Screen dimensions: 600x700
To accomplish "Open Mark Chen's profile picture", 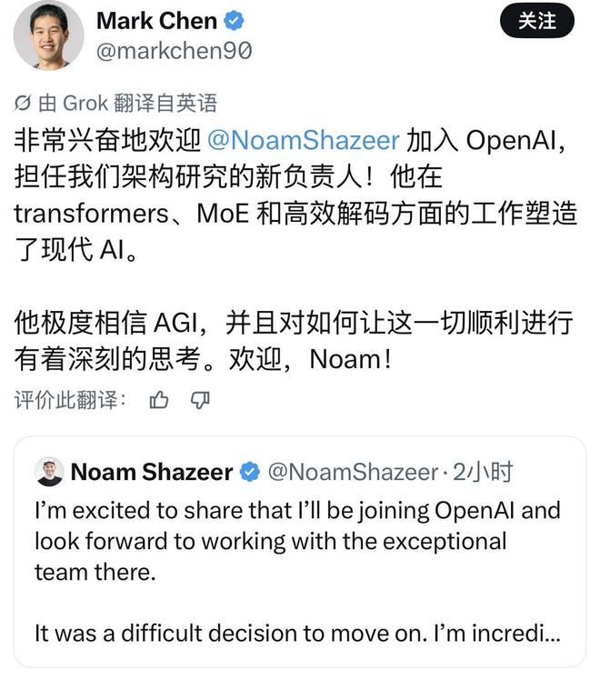I will pos(49,35).
